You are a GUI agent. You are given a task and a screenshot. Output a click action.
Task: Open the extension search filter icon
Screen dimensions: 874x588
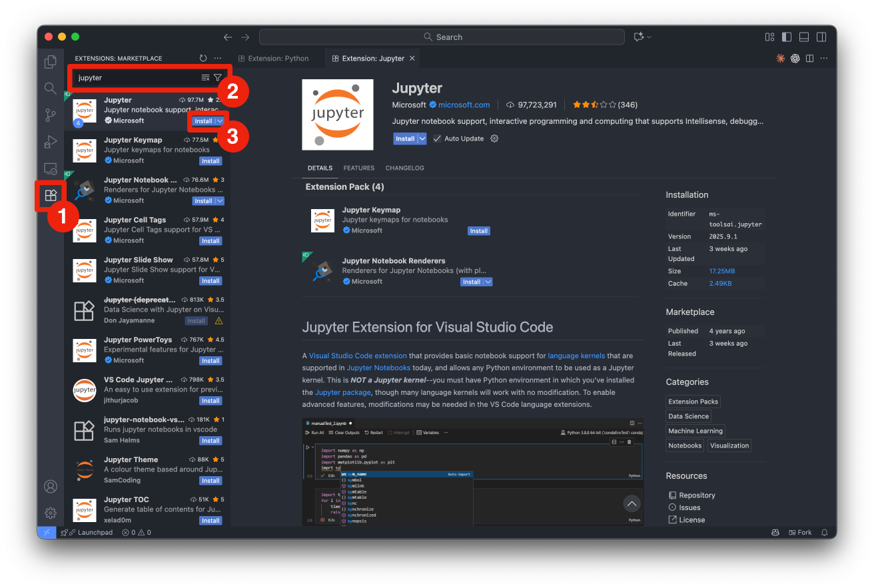pos(218,78)
